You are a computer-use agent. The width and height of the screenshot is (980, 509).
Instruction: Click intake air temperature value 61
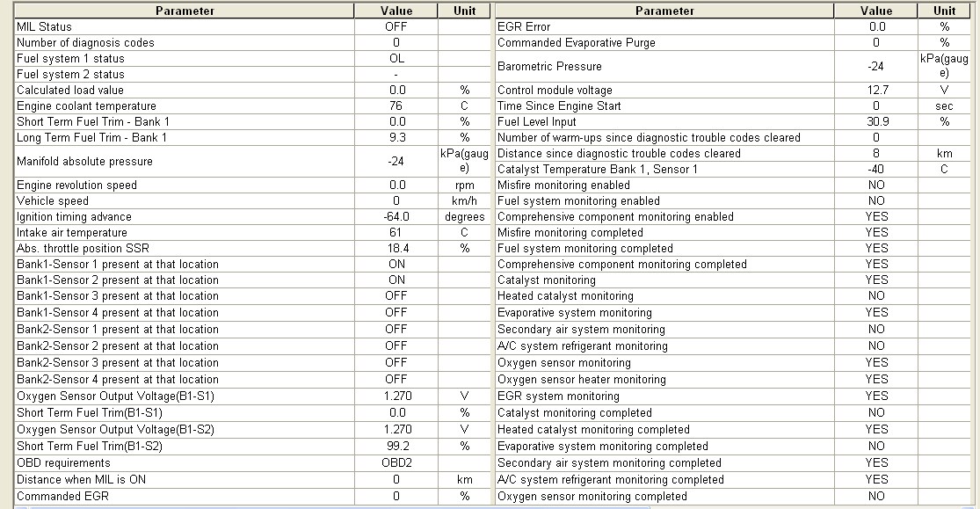(396, 233)
